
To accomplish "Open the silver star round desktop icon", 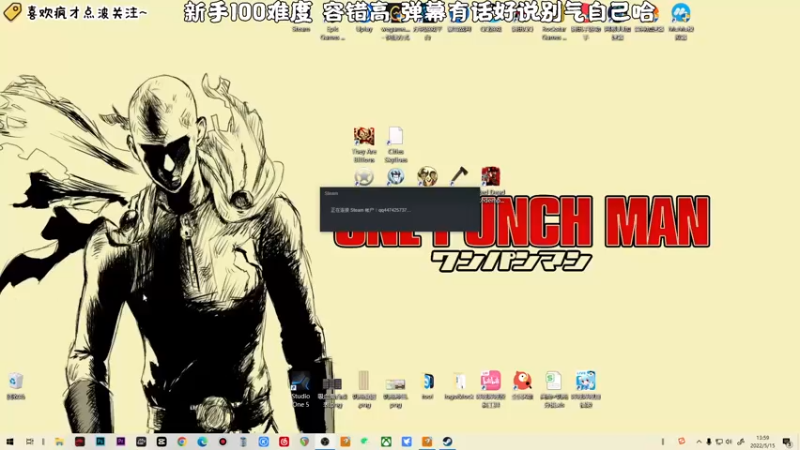I will 364,177.
